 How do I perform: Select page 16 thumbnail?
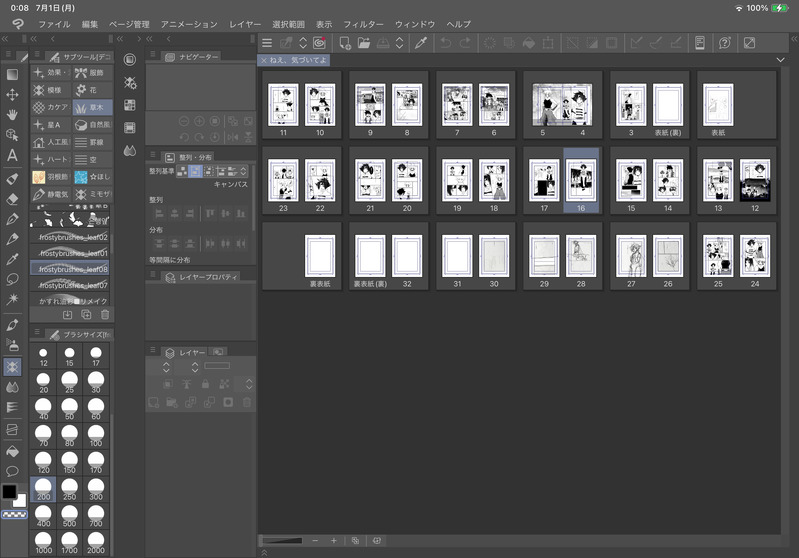tap(581, 181)
